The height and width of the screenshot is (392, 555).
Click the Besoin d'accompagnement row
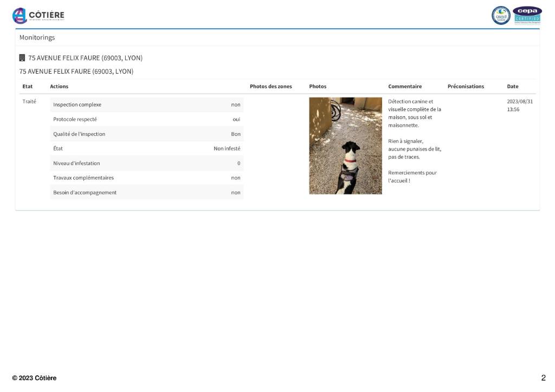(146, 192)
